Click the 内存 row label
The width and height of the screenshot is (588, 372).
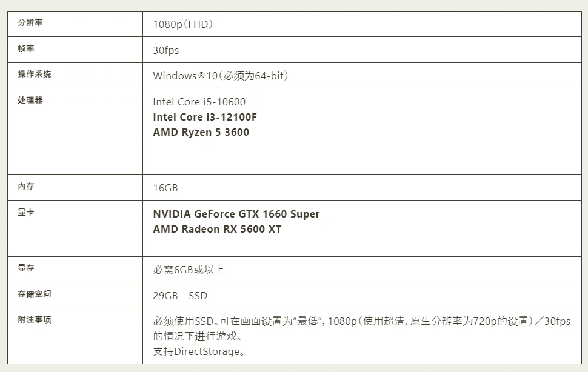pos(26,187)
